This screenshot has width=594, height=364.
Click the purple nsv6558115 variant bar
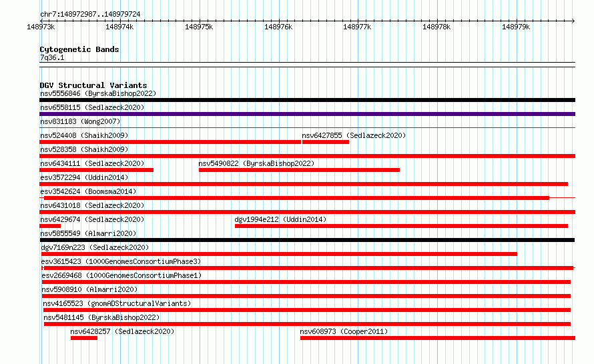[x=307, y=114]
